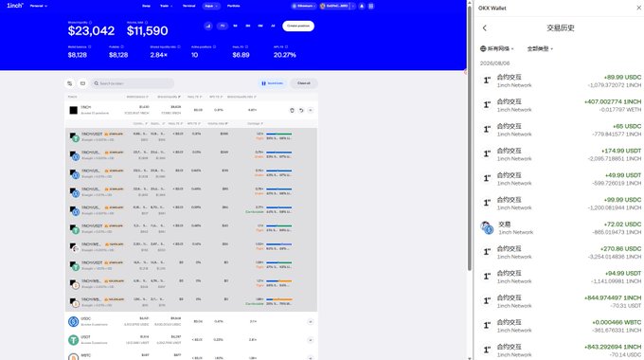Image resolution: width=644 pixels, height=360 pixels.
Task: Click the search magnifier icon
Action: [x=96, y=83]
